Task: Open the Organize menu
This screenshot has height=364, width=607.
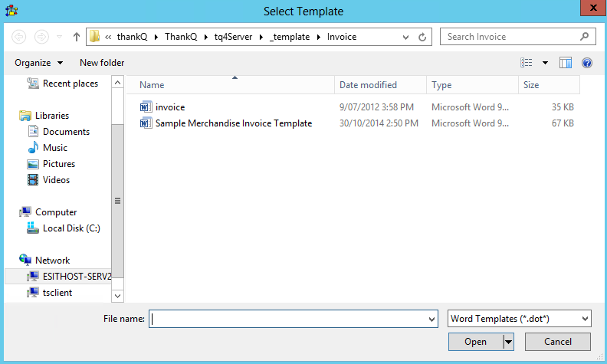Action: tap(38, 63)
